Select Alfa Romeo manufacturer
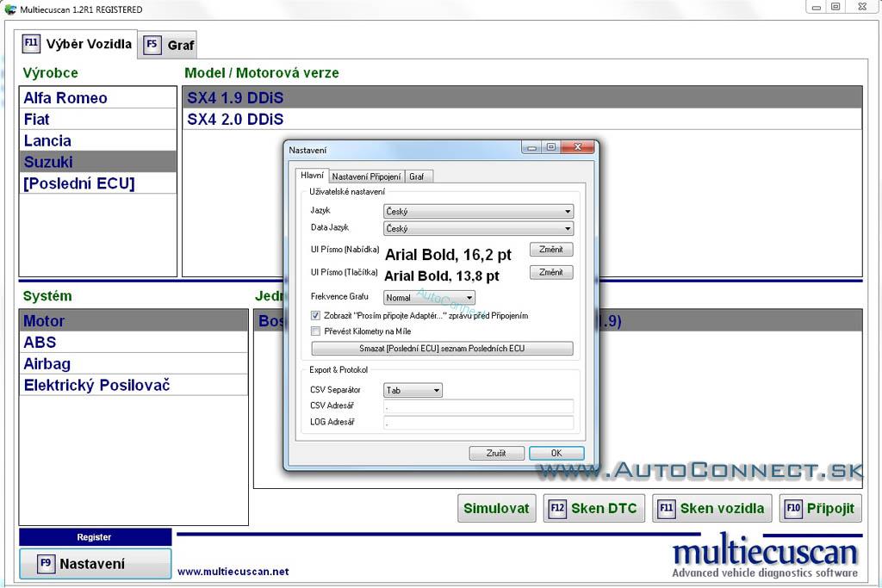Viewport: 882px width, 588px height. coord(98,98)
